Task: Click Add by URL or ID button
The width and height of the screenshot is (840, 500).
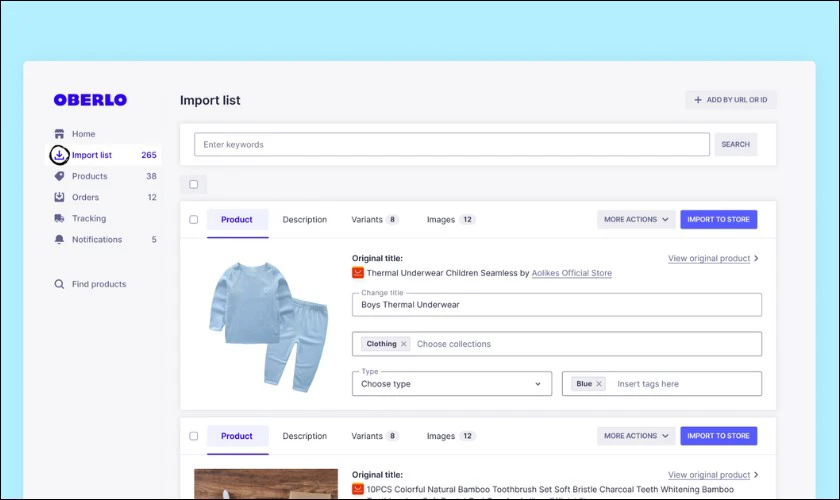Action: [731, 100]
